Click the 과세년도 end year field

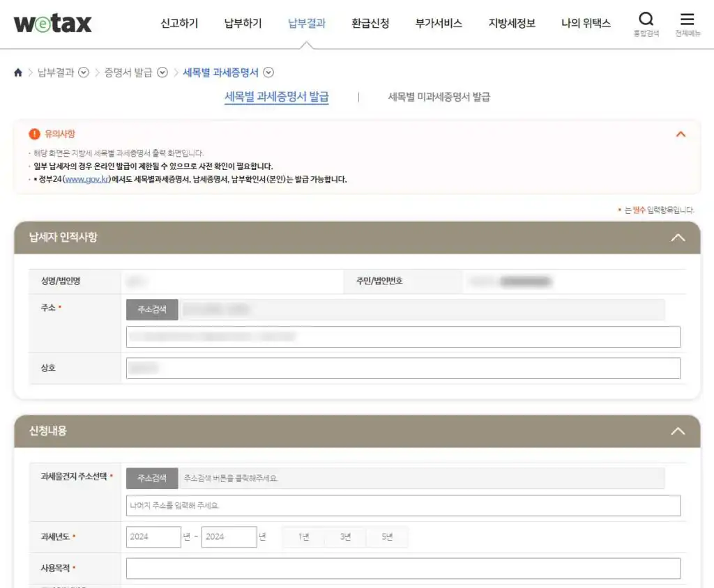coord(229,537)
